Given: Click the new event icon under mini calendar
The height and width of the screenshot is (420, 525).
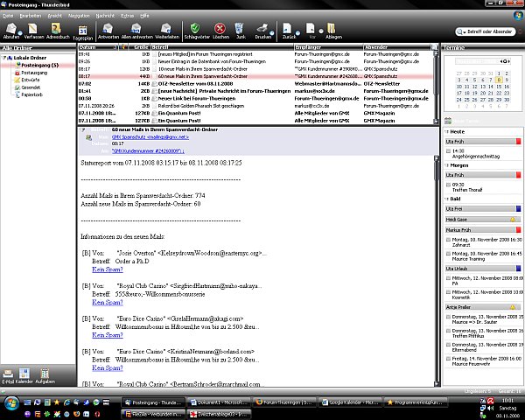Looking at the screenshot, I should tap(448, 121).
